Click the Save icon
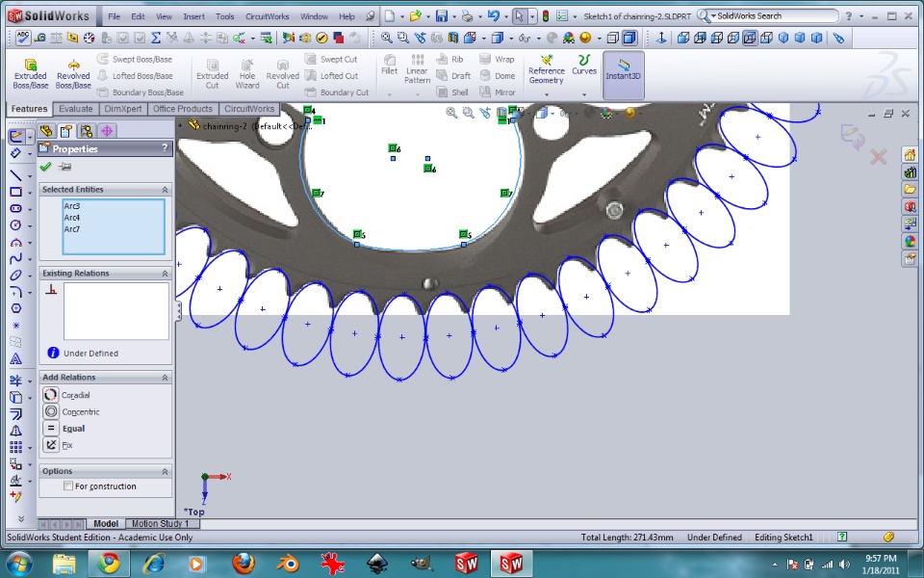Screen dimensions: 924x578 [442, 16]
